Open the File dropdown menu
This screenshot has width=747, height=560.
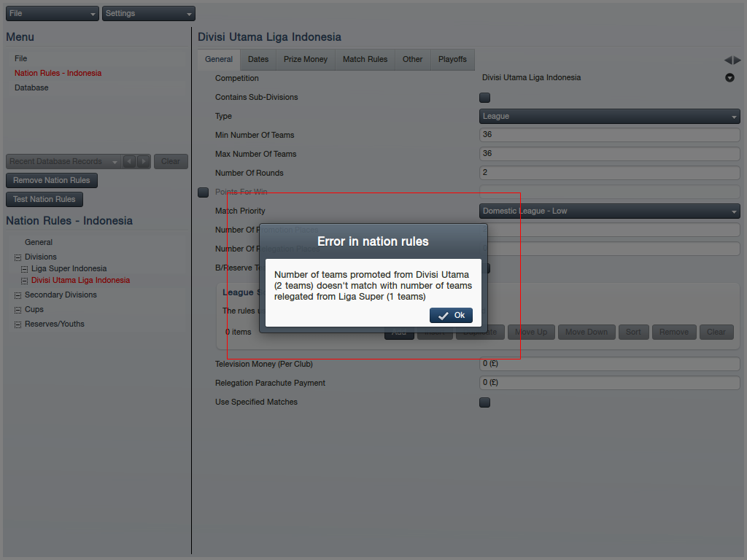[x=53, y=13]
